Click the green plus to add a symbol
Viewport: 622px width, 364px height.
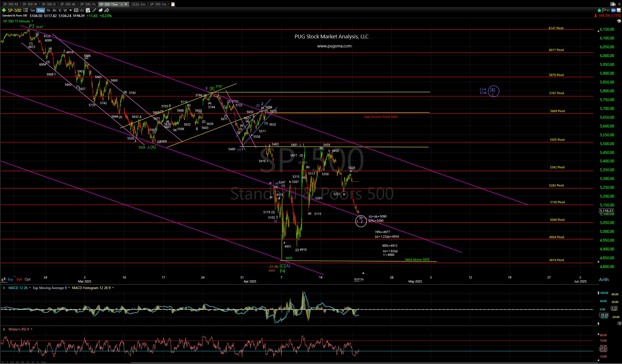click(4, 11)
